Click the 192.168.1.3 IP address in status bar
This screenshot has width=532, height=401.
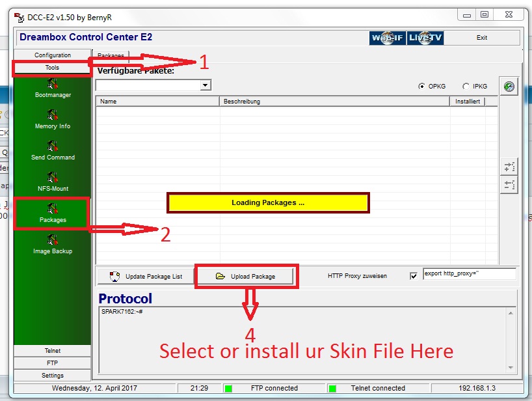477,388
